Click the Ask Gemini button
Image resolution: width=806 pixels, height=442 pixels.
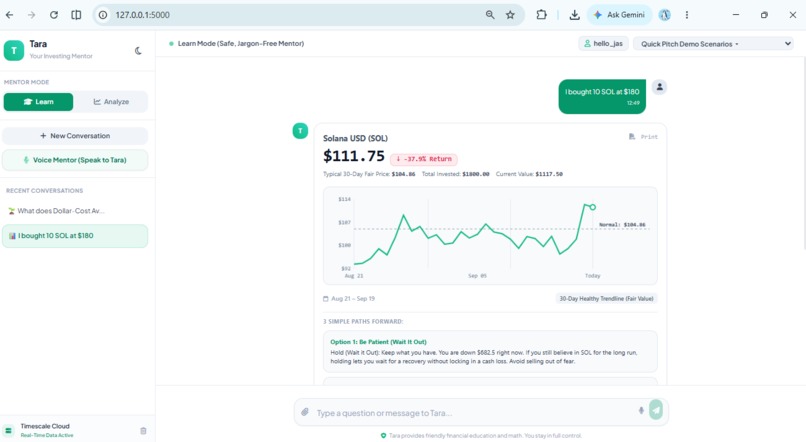pyautogui.click(x=619, y=15)
